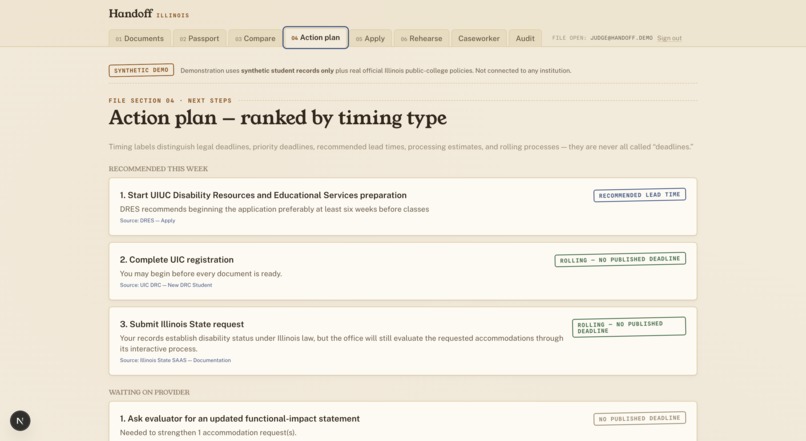The width and height of the screenshot is (806, 441).
Task: Open source link UIC DRC — New DRC Student
Action: coord(166,285)
